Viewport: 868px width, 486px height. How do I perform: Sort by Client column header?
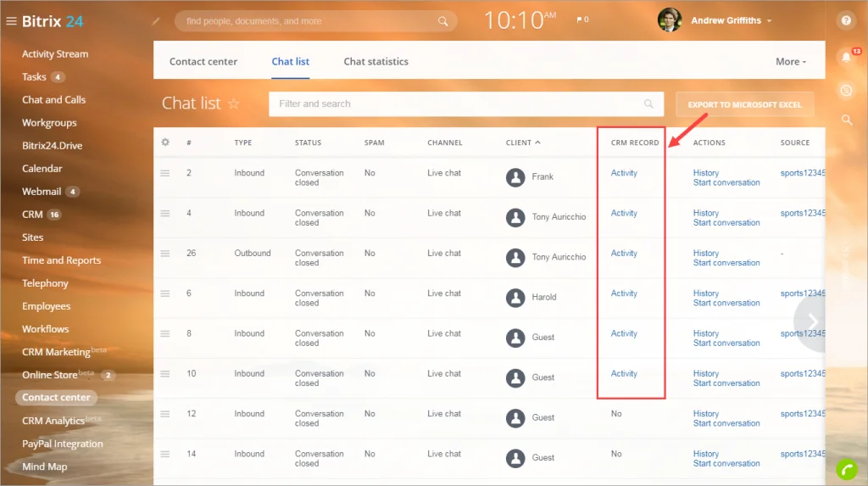pos(522,142)
